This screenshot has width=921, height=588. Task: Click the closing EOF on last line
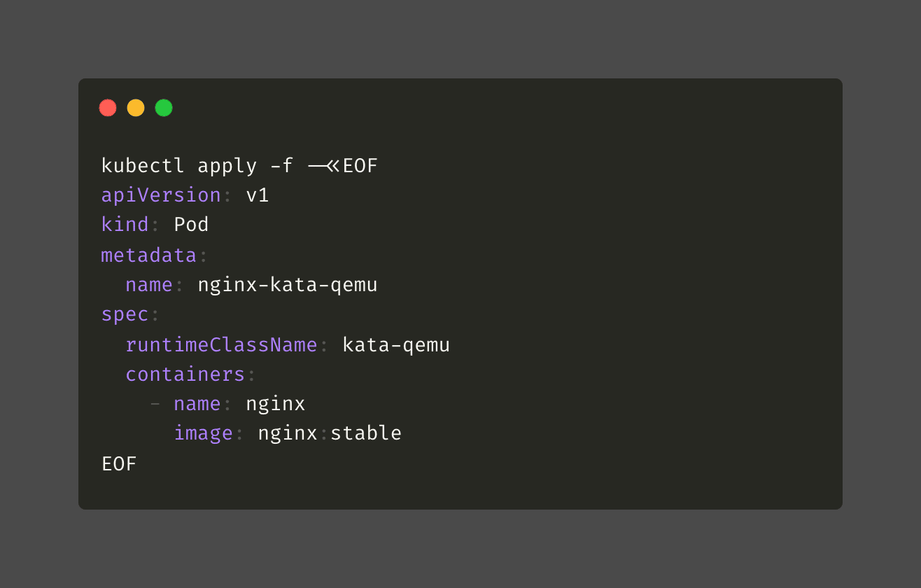119,463
